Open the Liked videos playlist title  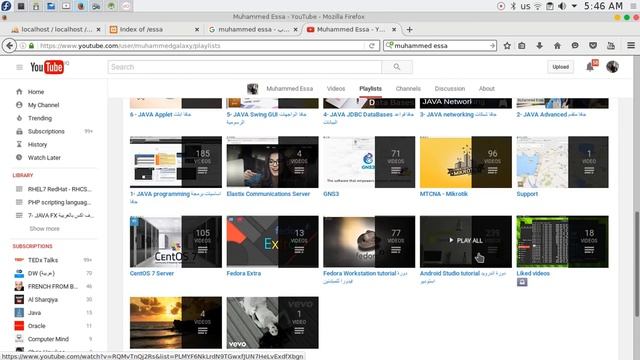pos(533,273)
